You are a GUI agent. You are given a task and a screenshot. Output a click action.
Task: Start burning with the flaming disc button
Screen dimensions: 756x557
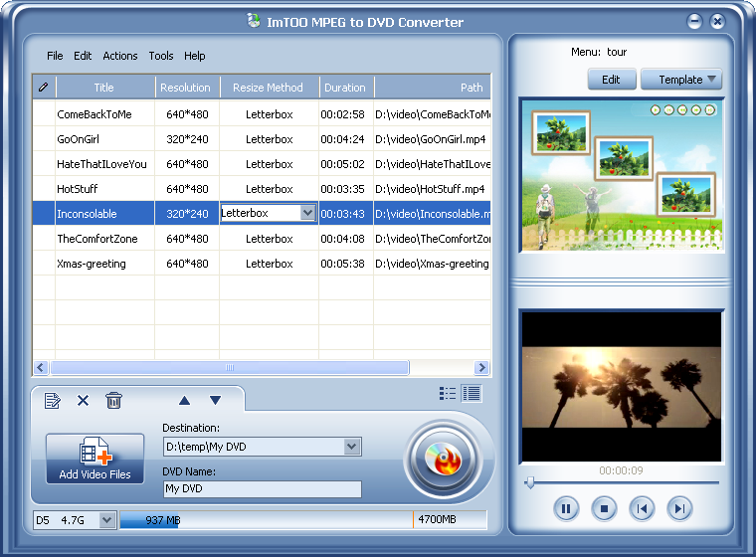coord(443,460)
